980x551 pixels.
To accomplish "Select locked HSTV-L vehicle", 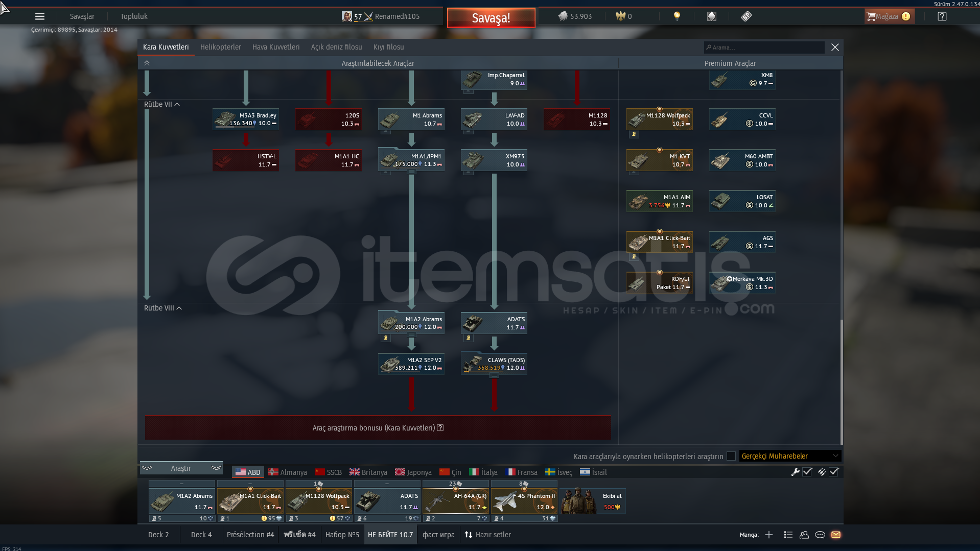I will click(246, 160).
